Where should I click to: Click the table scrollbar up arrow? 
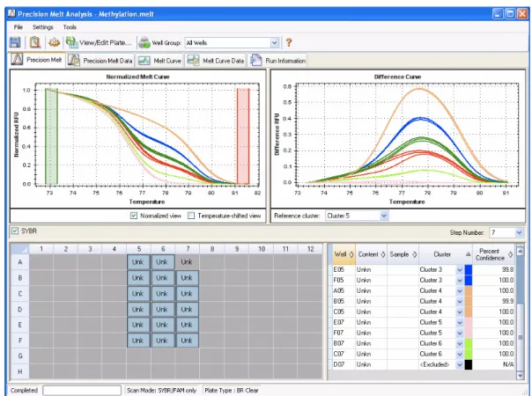pyautogui.click(x=520, y=251)
